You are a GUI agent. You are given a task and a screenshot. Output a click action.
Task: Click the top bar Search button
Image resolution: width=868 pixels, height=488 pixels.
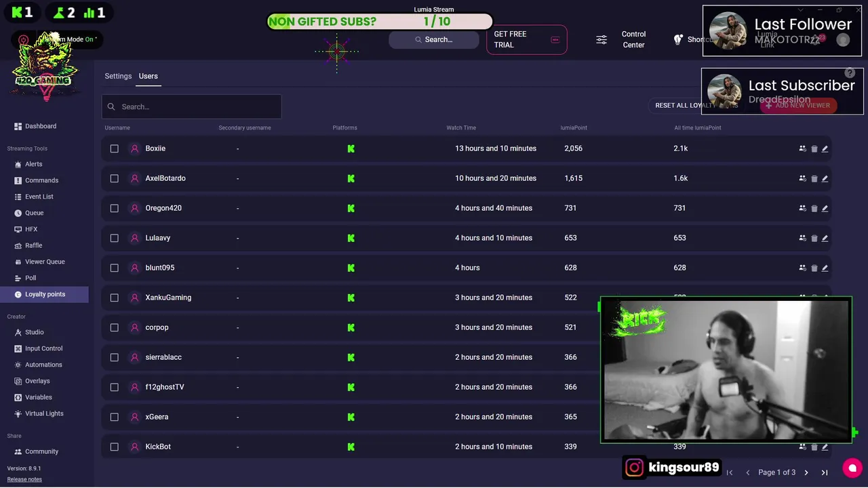click(x=434, y=39)
